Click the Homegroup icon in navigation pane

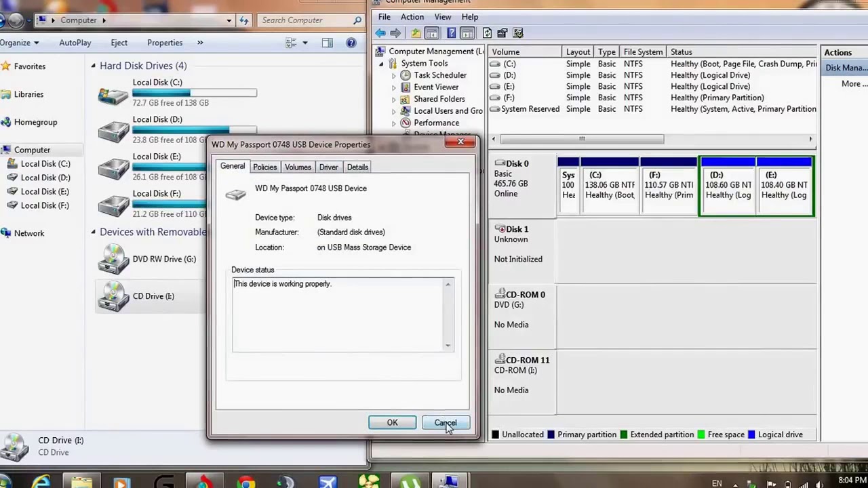click(x=5, y=122)
